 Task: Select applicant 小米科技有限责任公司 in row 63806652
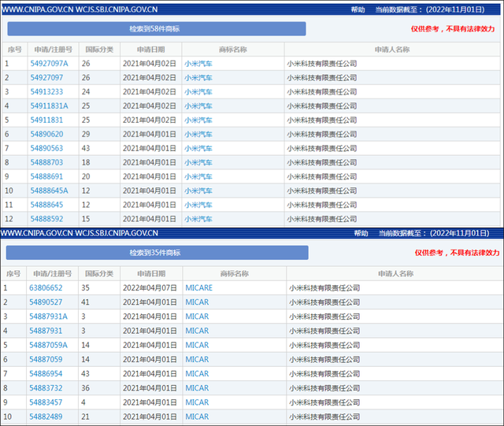click(324, 288)
